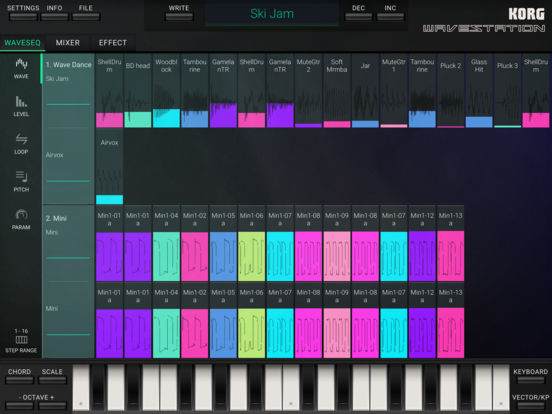The height and width of the screenshot is (414, 552).
Task: Open the PITCH view icon
Action: 21,182
